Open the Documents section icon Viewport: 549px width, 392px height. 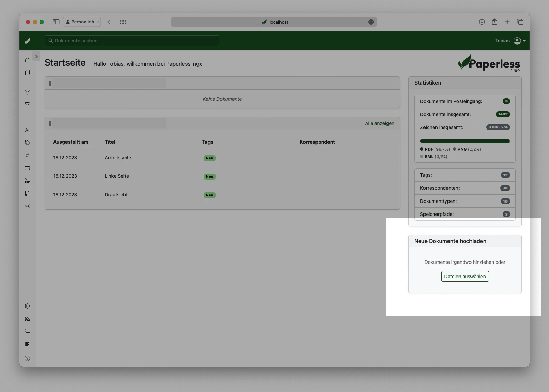click(x=27, y=73)
